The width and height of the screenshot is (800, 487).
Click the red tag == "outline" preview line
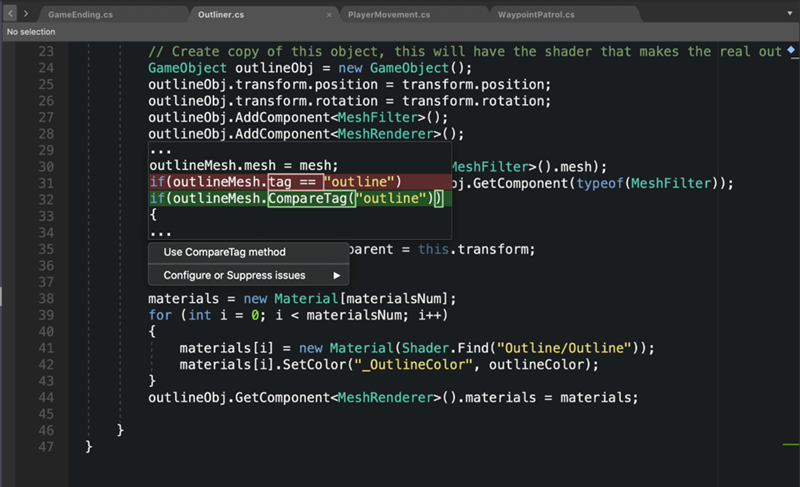275,182
